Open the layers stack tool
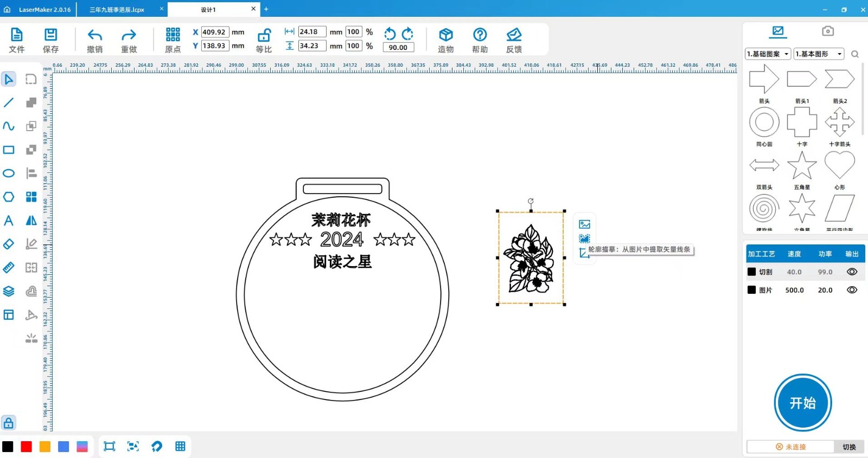 9,291
